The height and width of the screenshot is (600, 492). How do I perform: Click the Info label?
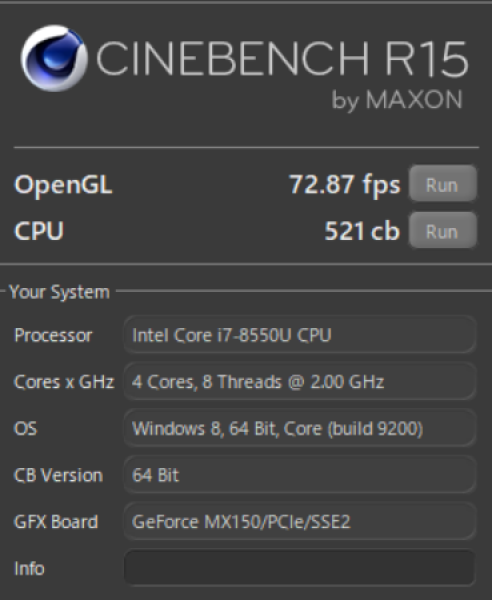tap(29, 569)
